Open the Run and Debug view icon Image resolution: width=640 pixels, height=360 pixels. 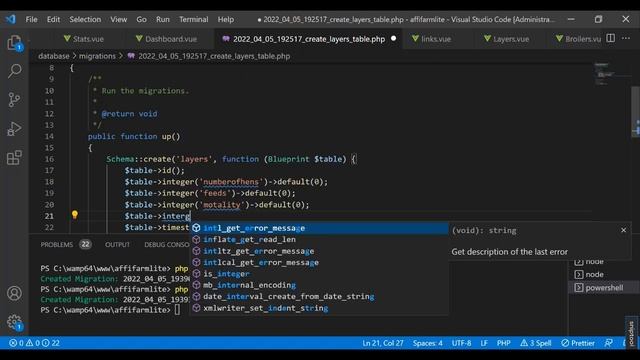point(14,129)
